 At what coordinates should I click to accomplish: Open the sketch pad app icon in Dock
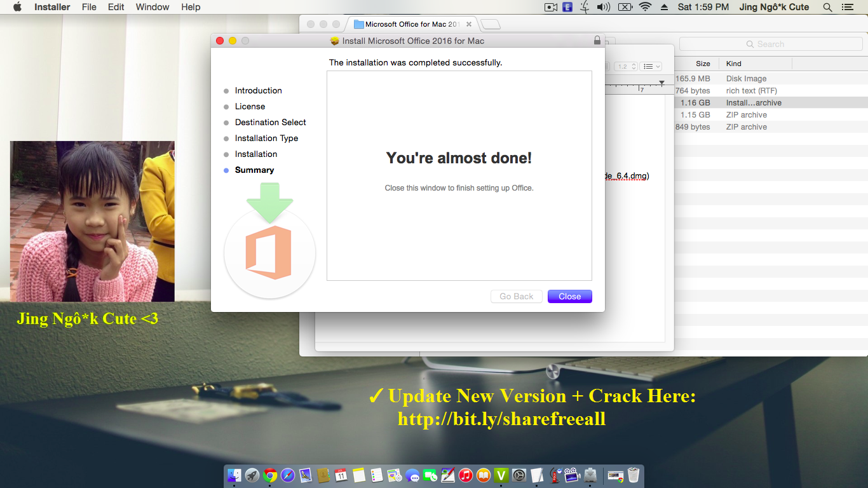448,475
